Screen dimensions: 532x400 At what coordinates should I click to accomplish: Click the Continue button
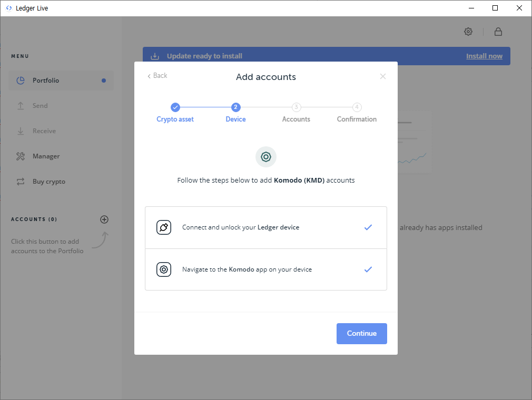point(362,334)
